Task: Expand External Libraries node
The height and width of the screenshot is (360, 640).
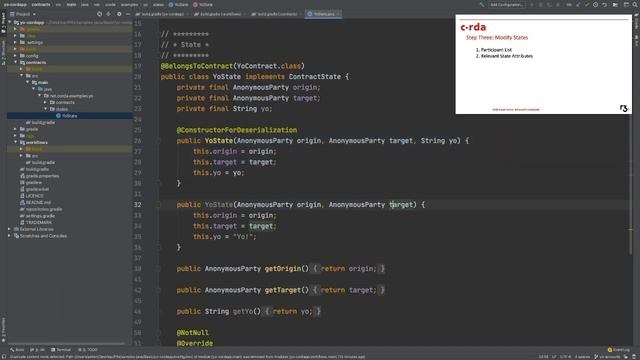Action: coord(9,229)
